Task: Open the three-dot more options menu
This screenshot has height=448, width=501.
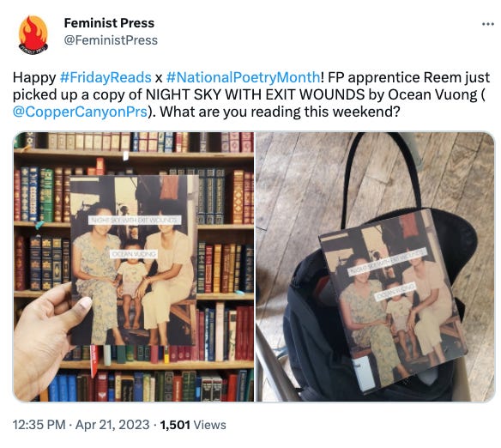Action: [x=488, y=24]
